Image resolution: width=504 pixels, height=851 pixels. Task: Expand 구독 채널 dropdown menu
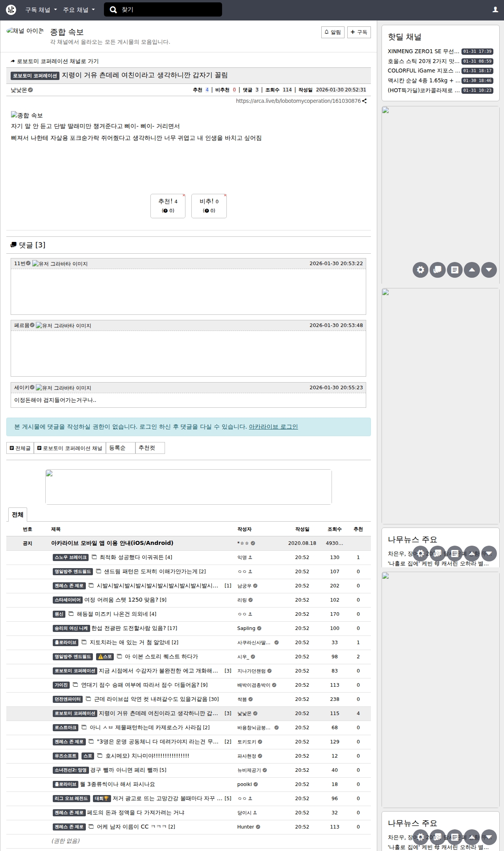pos(41,10)
